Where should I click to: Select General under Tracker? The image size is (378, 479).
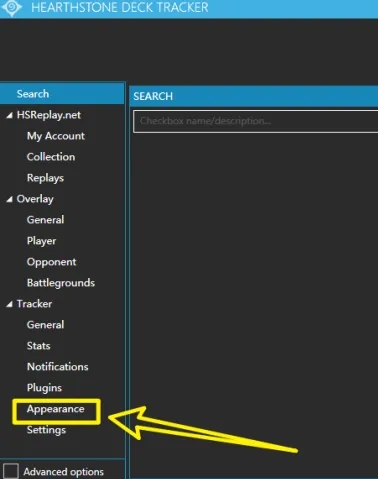[45, 325]
